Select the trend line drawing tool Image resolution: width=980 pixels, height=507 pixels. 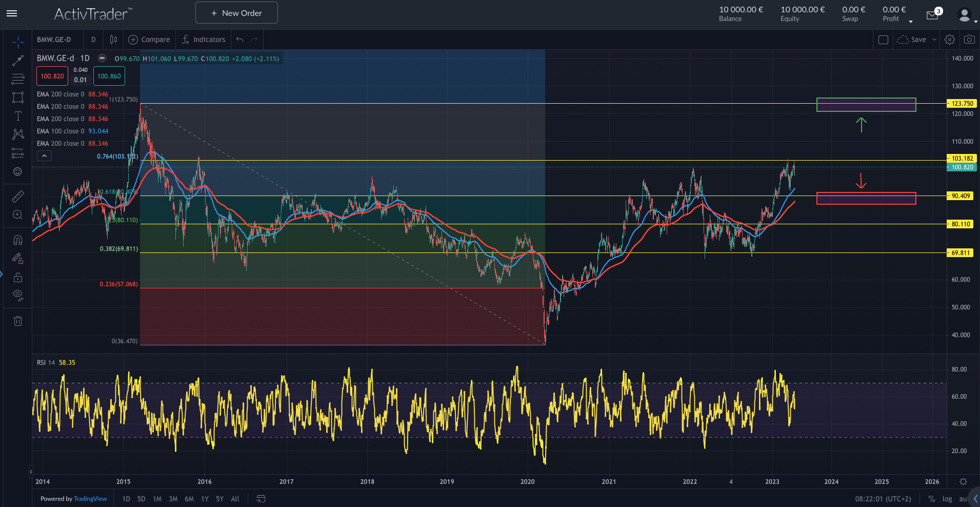(x=18, y=61)
